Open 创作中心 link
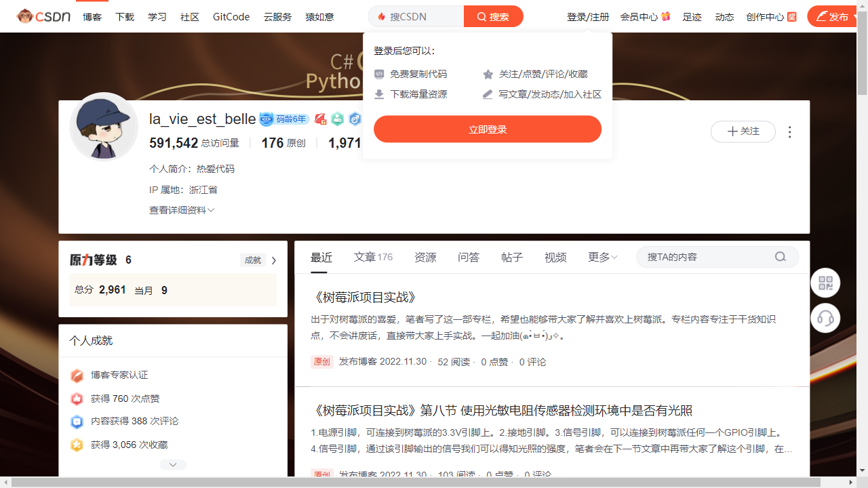868x488 pixels. click(x=765, y=17)
